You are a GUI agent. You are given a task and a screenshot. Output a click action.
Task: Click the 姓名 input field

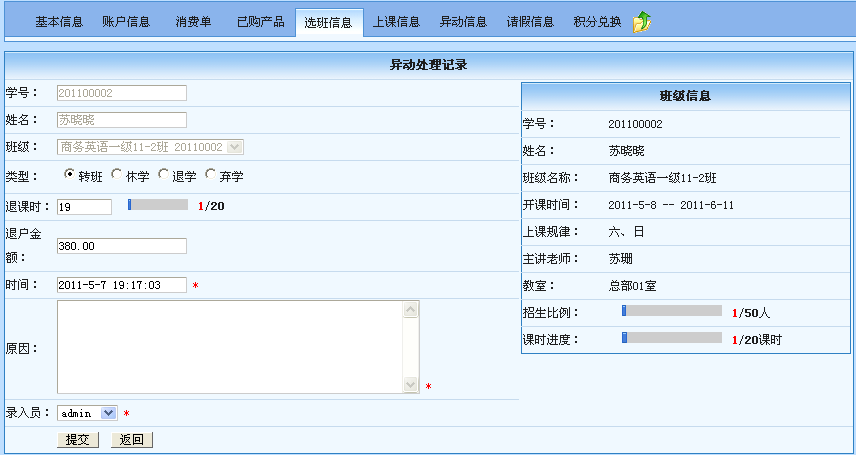122,120
